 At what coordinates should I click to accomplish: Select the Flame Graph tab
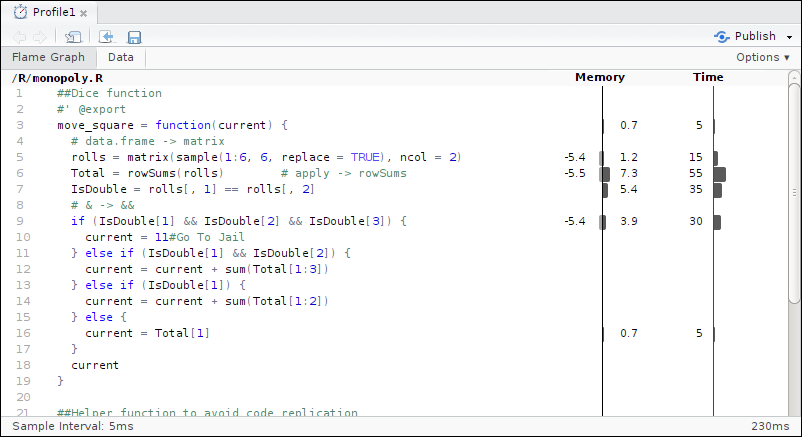point(48,58)
